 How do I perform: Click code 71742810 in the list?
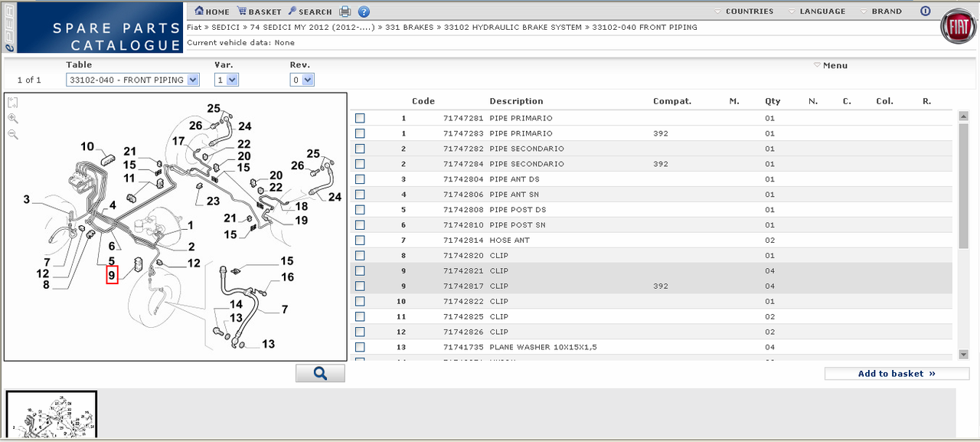point(464,225)
